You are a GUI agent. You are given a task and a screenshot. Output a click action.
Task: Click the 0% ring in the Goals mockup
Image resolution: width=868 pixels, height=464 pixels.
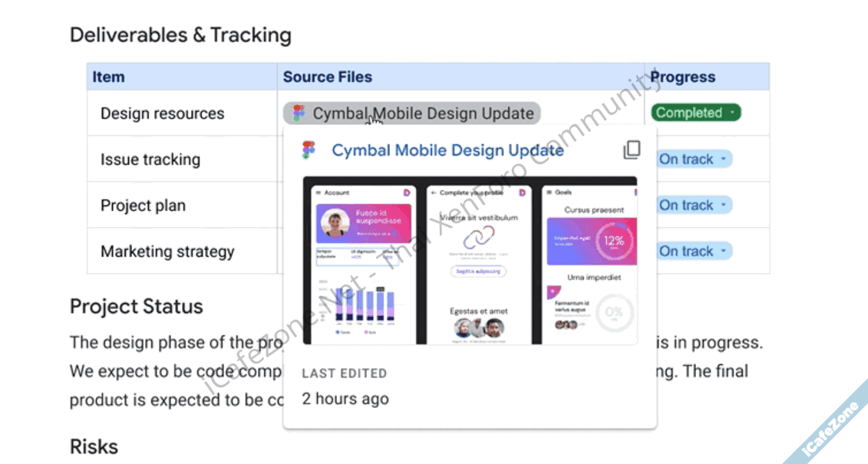(x=613, y=312)
